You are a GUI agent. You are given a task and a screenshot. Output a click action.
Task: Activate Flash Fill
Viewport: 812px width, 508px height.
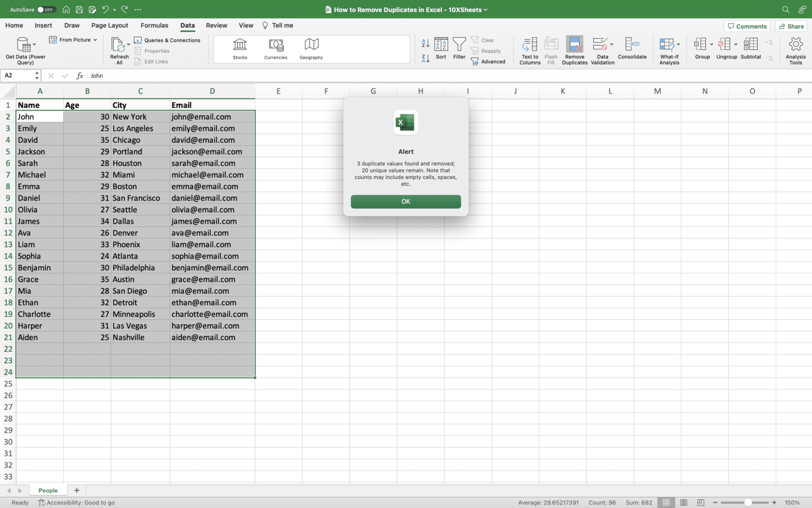551,50
